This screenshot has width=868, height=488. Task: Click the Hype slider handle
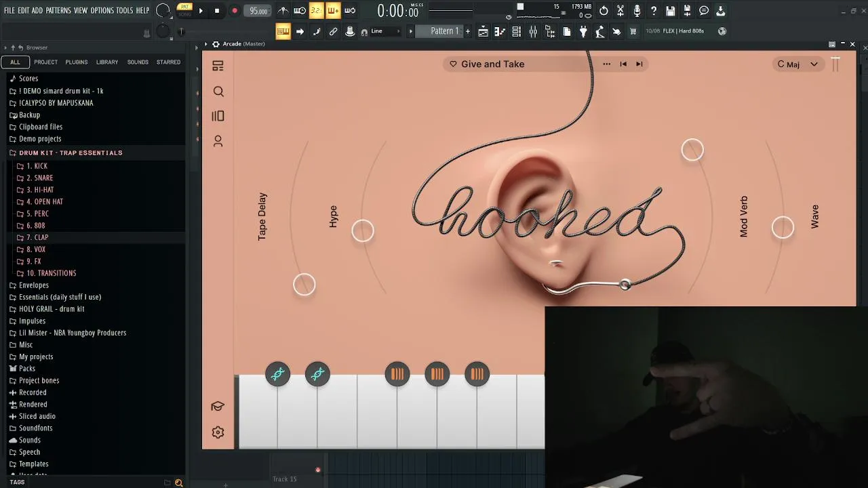(x=363, y=231)
